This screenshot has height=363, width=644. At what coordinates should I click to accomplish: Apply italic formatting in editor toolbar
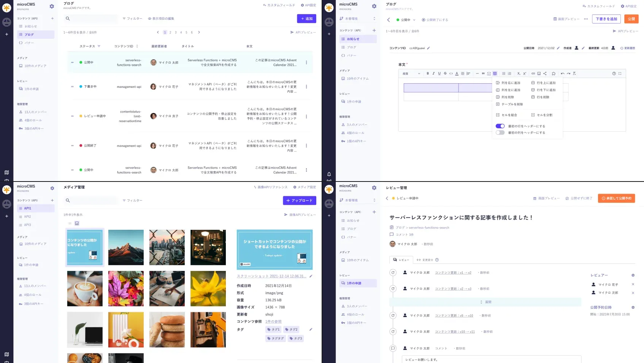pyautogui.click(x=433, y=73)
